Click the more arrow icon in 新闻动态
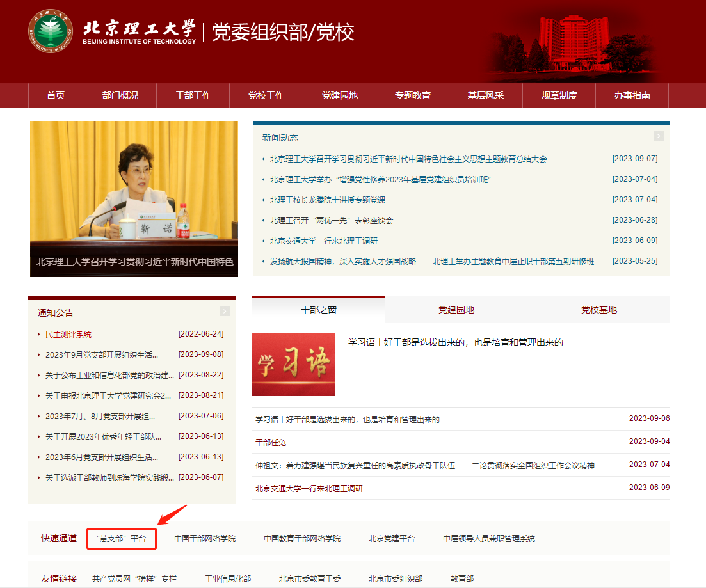Viewport: 706px width, 588px height. [658, 136]
